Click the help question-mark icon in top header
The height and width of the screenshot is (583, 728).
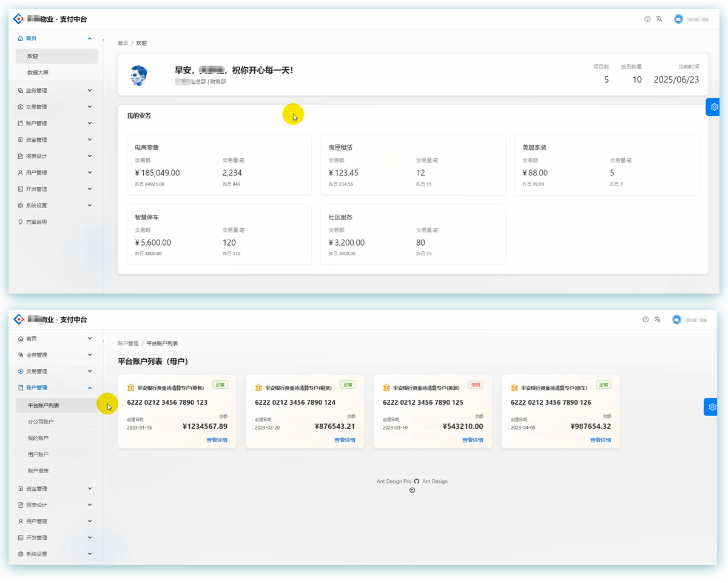tap(647, 19)
